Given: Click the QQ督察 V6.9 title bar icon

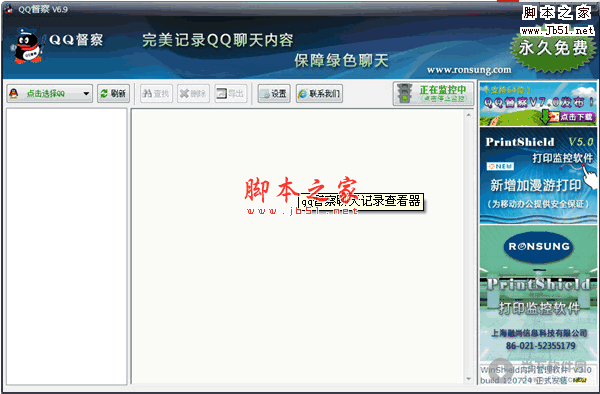Looking at the screenshot, I should (9, 9).
